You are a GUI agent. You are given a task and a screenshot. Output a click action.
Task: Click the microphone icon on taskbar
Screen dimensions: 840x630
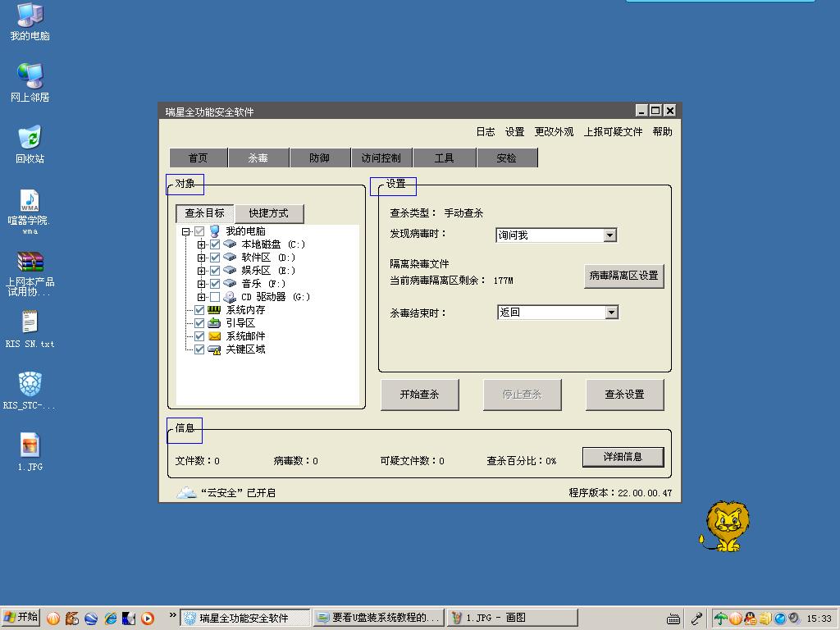[x=696, y=619]
